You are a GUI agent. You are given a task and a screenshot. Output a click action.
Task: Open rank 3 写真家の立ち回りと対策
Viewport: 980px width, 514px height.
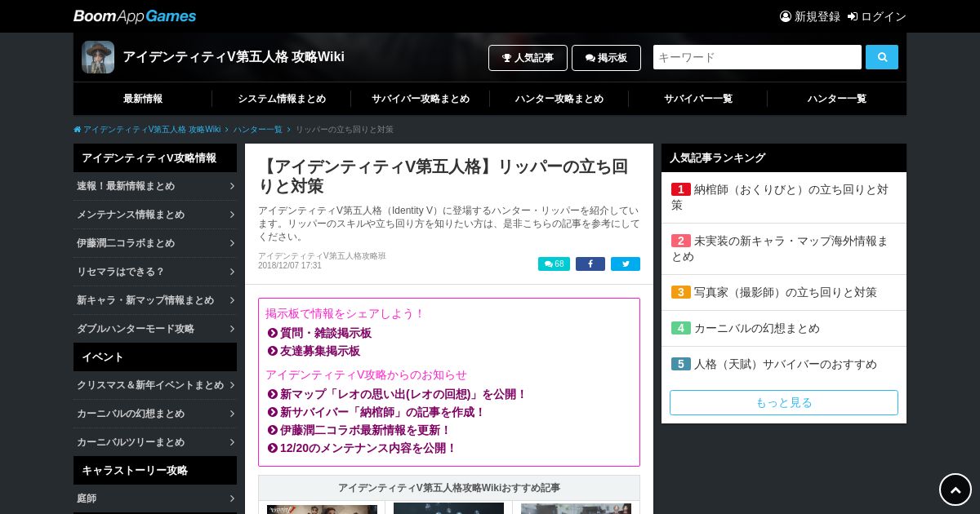pyautogui.click(x=784, y=292)
